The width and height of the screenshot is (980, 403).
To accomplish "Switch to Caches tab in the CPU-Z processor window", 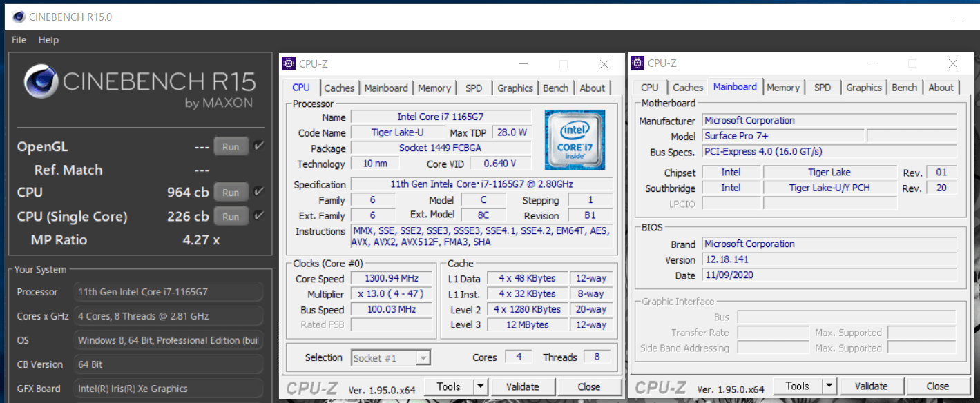I will click(339, 88).
